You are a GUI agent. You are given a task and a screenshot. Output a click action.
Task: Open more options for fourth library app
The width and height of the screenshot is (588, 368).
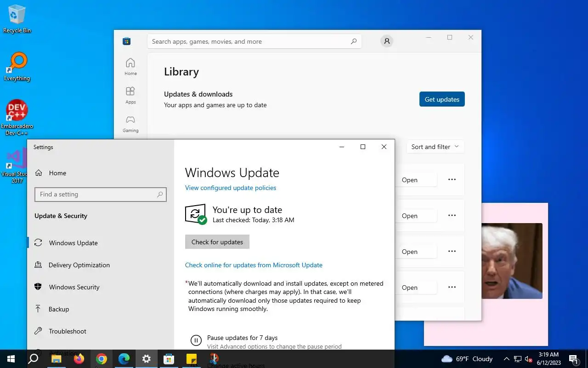[x=452, y=287]
